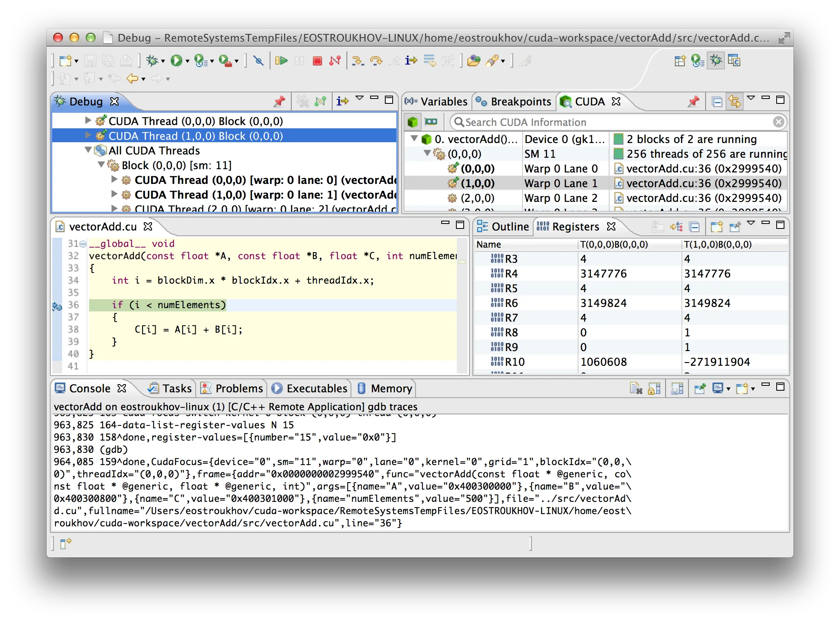Open the Open Perspective icon
Image resolution: width=840 pixels, height=622 pixels.
[680, 61]
